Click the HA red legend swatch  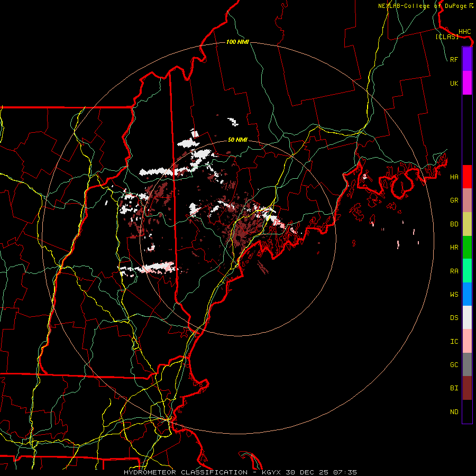467,177
